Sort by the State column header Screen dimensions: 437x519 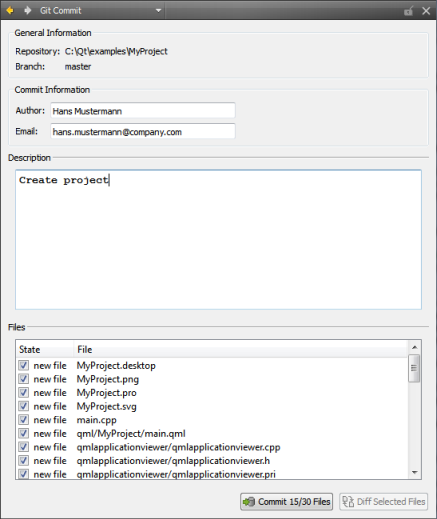(45, 349)
